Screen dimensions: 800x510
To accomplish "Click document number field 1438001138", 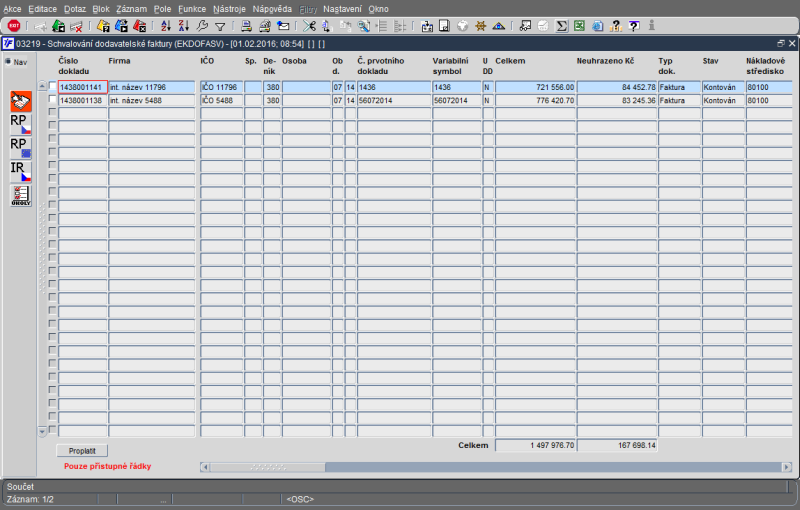I will (x=83, y=100).
